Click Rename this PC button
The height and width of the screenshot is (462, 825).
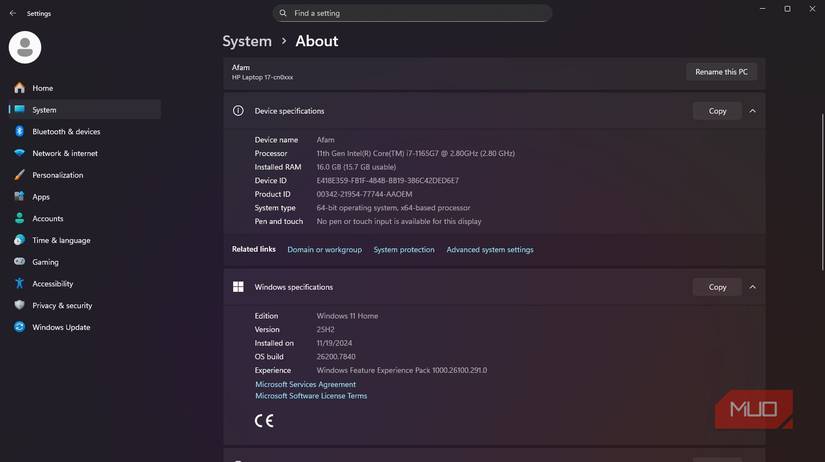(x=721, y=72)
